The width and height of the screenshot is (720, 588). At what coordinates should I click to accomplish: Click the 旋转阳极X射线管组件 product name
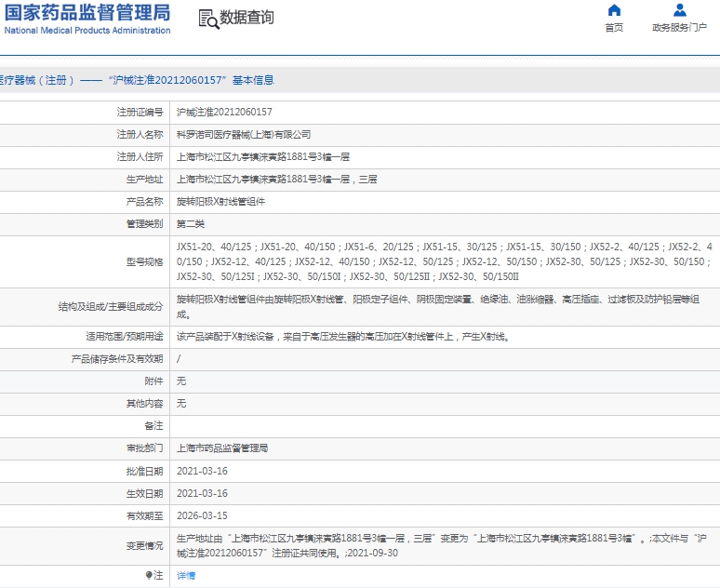[220, 202]
